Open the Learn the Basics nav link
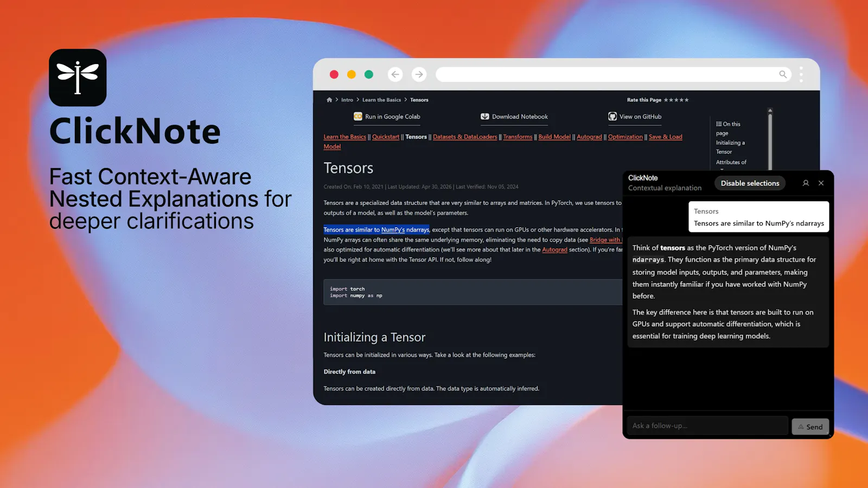Image resolution: width=868 pixels, height=488 pixels. pos(345,137)
